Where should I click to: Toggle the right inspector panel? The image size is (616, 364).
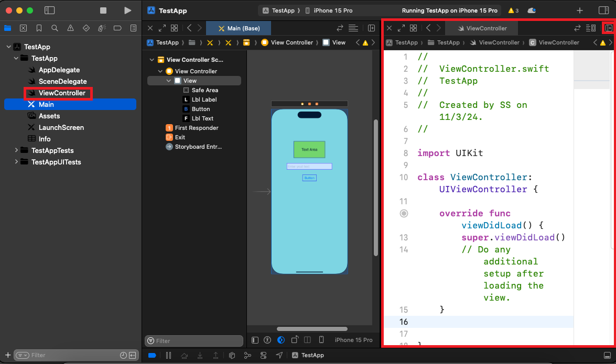coord(603,10)
